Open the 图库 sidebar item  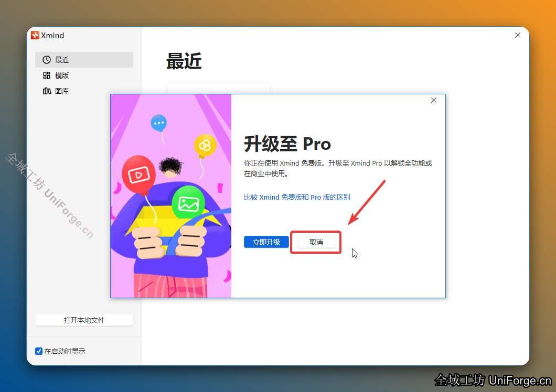click(x=84, y=91)
